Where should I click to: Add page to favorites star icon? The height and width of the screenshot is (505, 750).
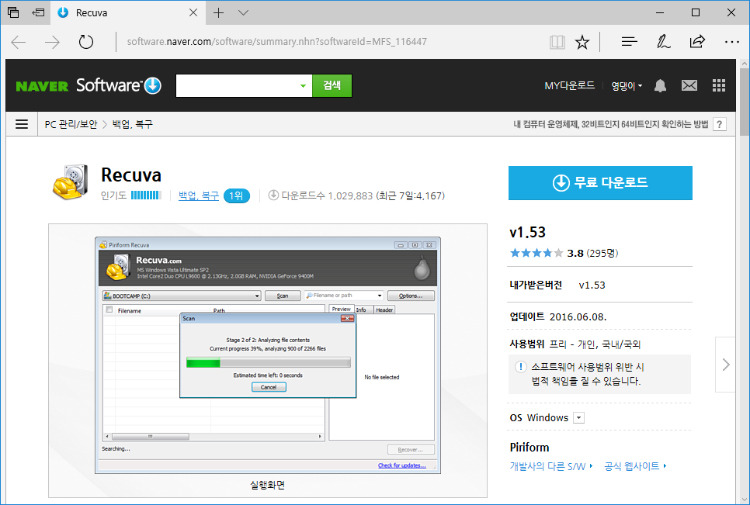pyautogui.click(x=582, y=42)
